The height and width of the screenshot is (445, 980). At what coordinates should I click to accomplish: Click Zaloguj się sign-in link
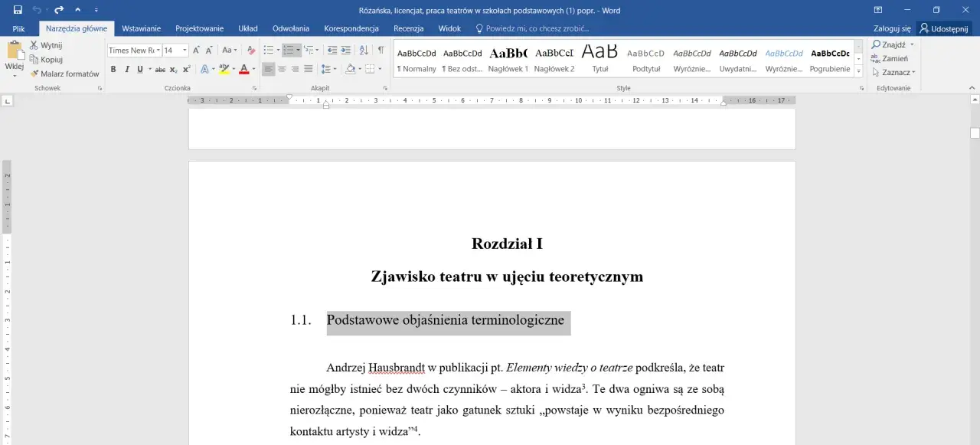coord(892,28)
